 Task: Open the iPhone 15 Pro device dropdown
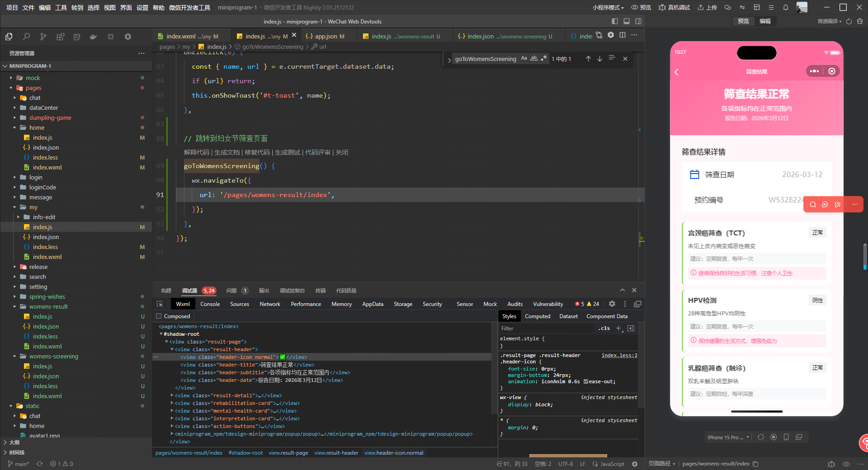[728, 437]
